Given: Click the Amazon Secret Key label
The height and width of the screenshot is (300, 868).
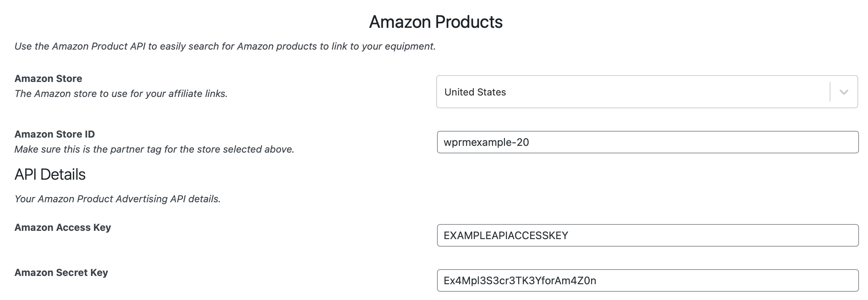Looking at the screenshot, I should pos(61,273).
